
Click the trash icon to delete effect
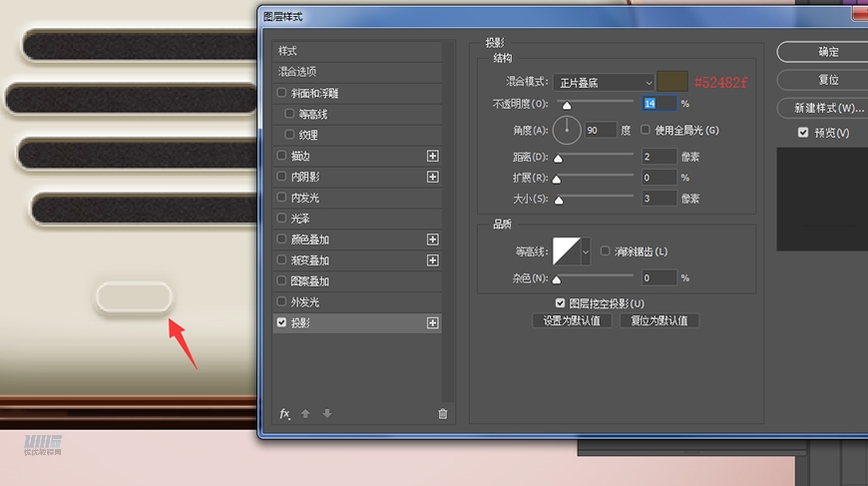(x=443, y=414)
